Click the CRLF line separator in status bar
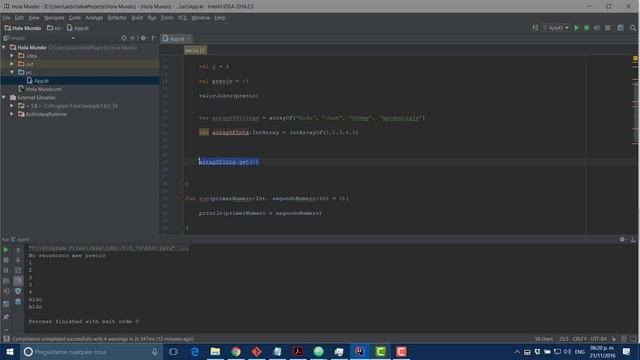Image resolution: width=640 pixels, height=360 pixels. pos(579,339)
